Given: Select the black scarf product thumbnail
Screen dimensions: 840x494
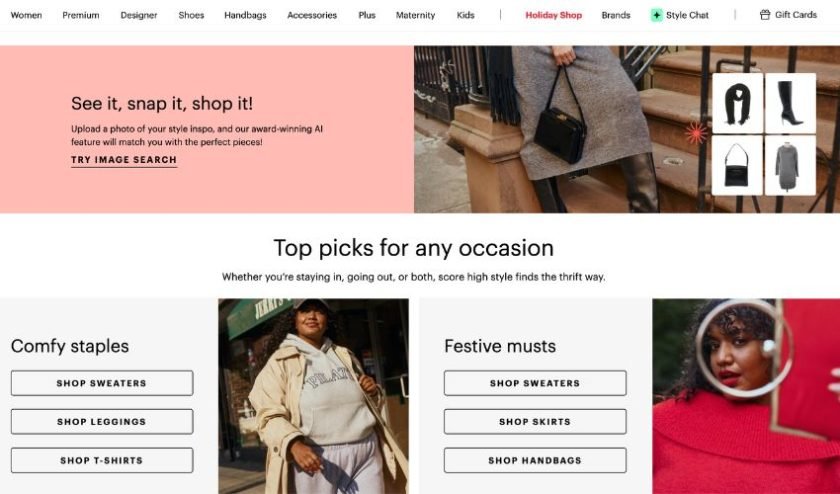Looking at the screenshot, I should coord(738,103).
